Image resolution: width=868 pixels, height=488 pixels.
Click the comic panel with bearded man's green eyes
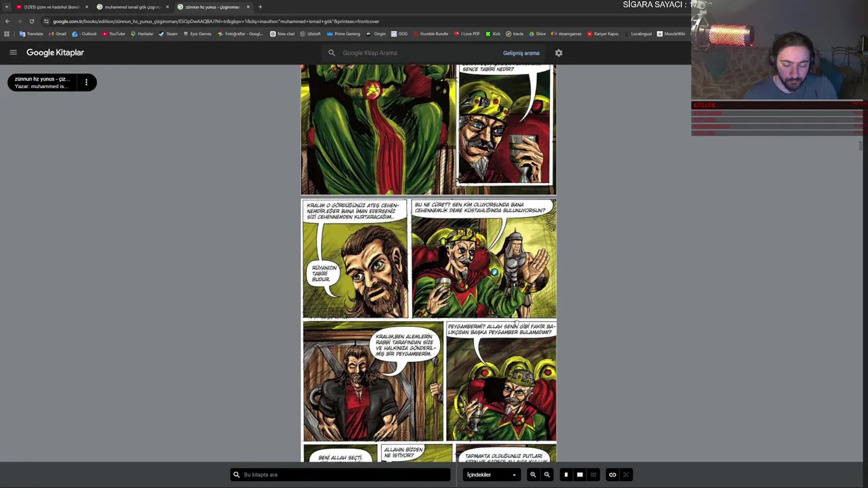tap(355, 259)
